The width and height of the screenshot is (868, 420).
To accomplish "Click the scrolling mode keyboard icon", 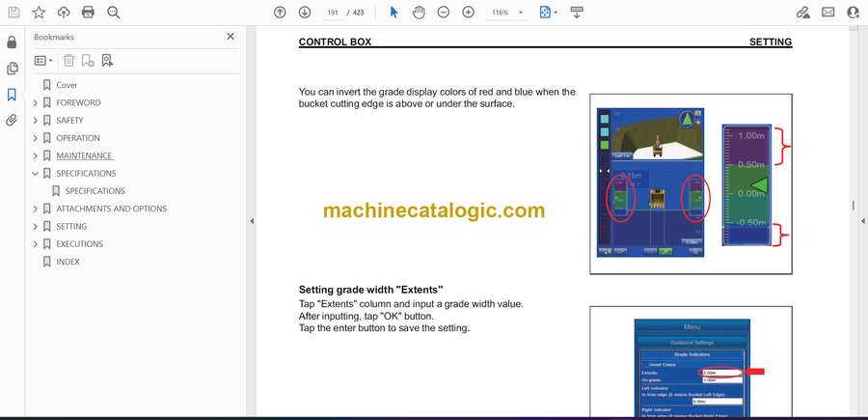I will (x=577, y=13).
